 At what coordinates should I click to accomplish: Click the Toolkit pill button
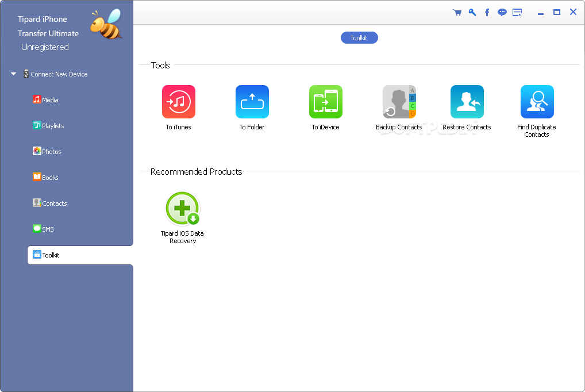click(x=359, y=38)
